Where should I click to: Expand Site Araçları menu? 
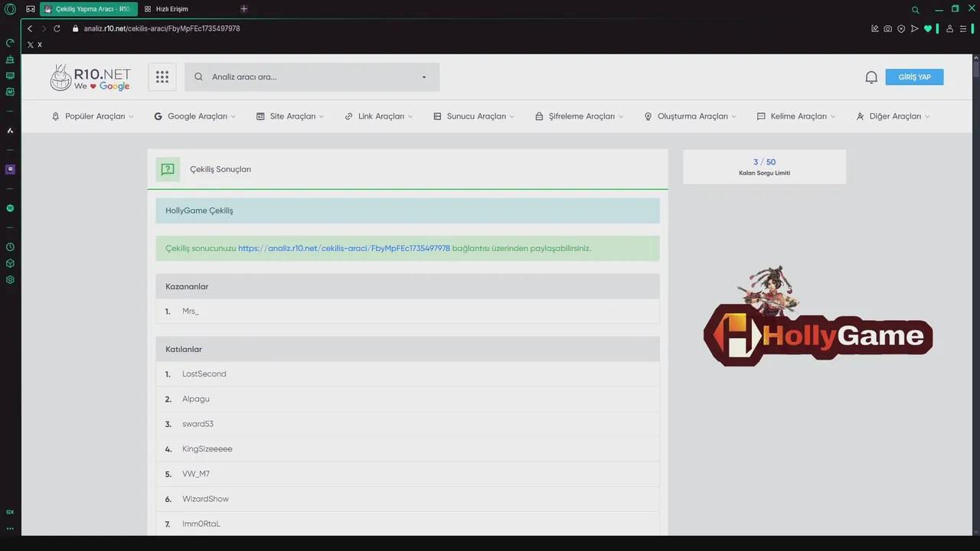(x=290, y=116)
